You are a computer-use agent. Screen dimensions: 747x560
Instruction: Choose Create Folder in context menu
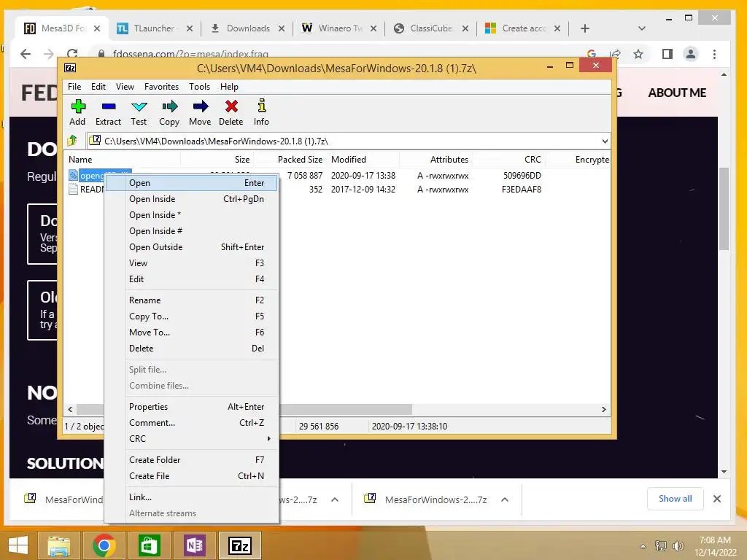pos(191,460)
